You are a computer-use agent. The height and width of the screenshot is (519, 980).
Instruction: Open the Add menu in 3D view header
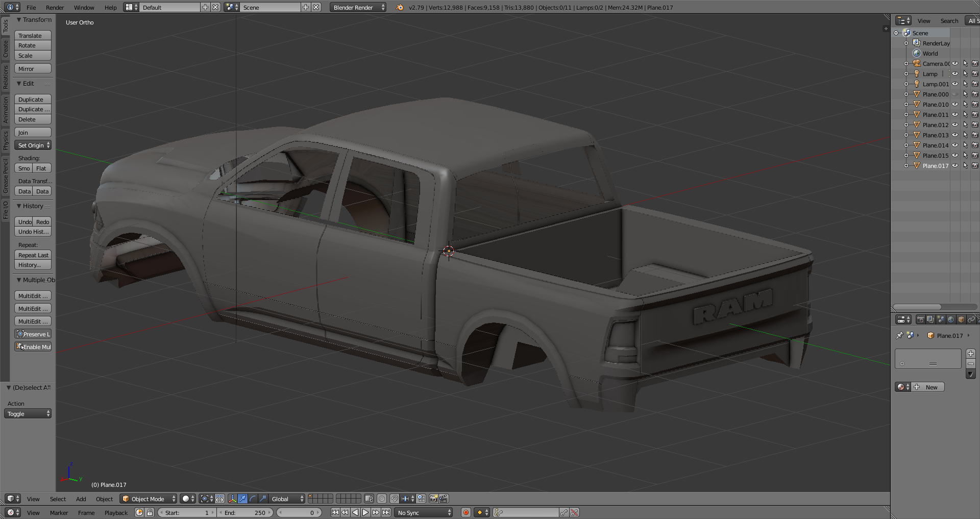pos(81,499)
